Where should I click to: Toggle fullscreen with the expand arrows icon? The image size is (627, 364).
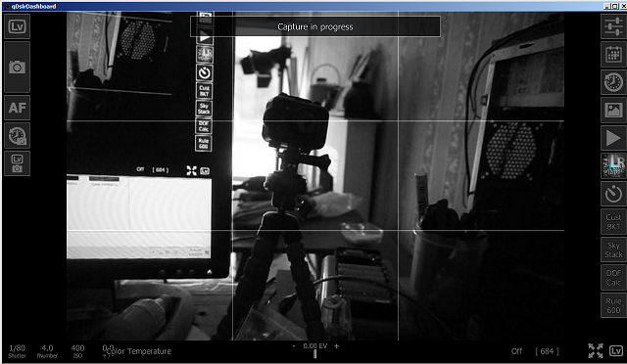click(x=596, y=351)
